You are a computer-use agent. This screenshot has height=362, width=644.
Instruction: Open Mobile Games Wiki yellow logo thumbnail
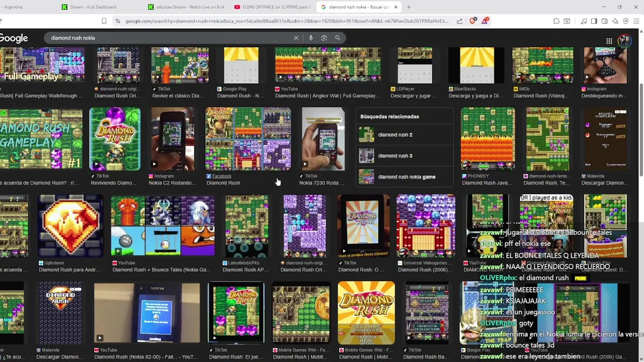click(x=366, y=313)
